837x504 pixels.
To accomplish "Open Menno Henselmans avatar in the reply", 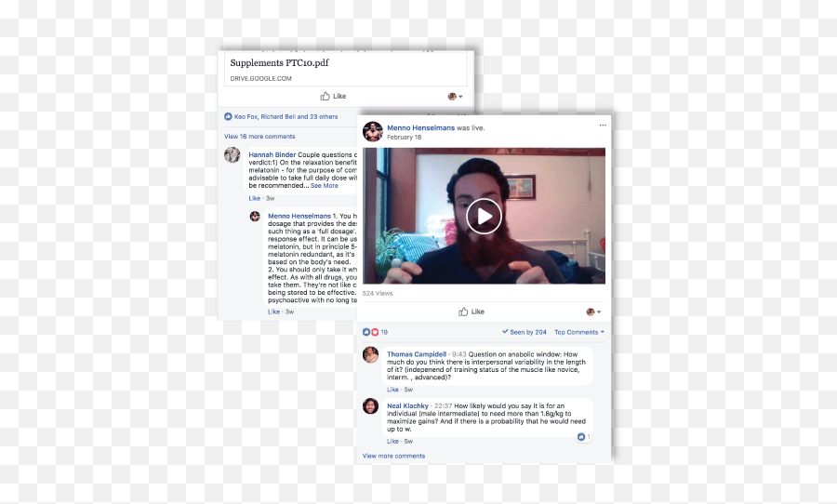I will tap(255, 217).
